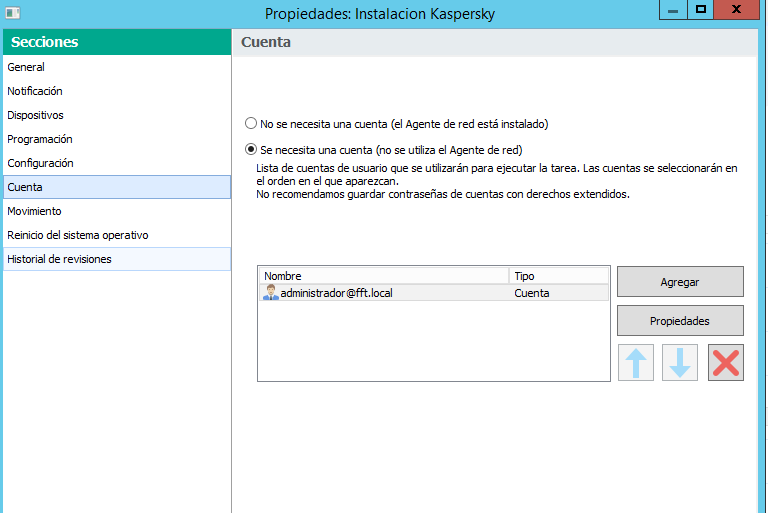This screenshot has width=768, height=513.
Task: Open the Configuración section
Action: pyautogui.click(x=40, y=163)
